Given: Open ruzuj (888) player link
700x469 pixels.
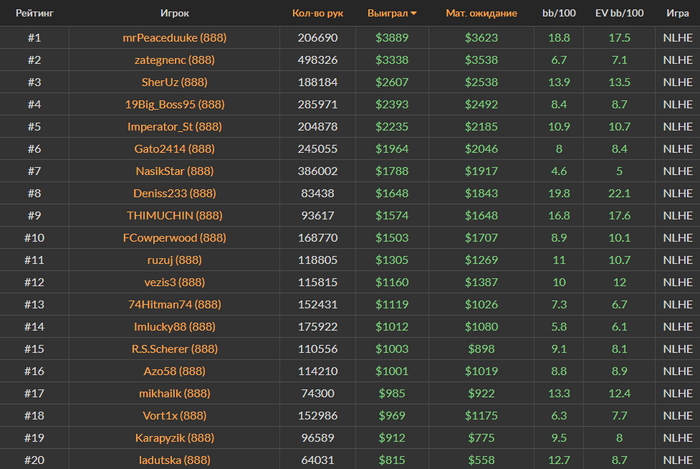Looking at the screenshot, I should pyautogui.click(x=175, y=260).
